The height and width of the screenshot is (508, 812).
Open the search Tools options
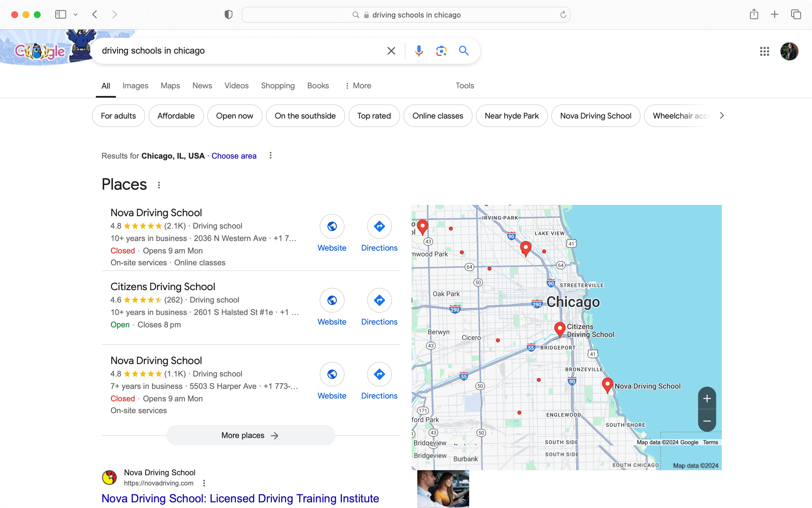tap(464, 86)
